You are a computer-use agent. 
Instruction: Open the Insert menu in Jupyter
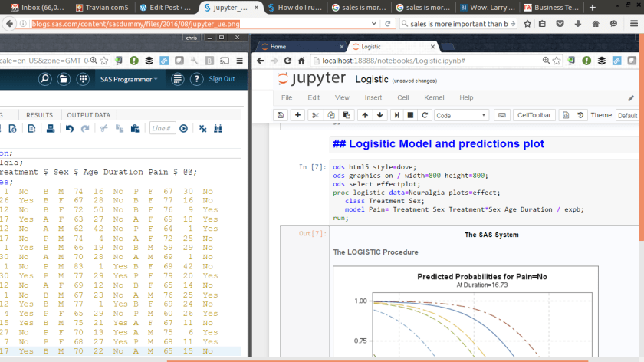[x=373, y=98]
